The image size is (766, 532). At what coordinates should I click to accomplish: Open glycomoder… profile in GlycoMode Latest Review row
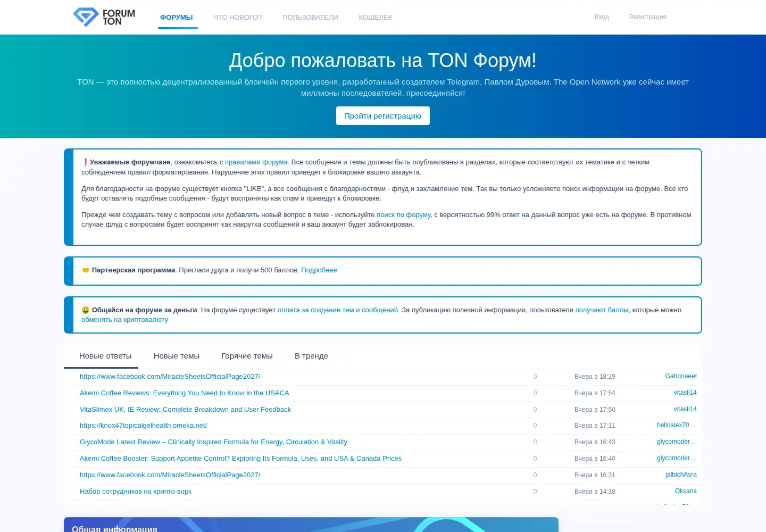[676, 442]
